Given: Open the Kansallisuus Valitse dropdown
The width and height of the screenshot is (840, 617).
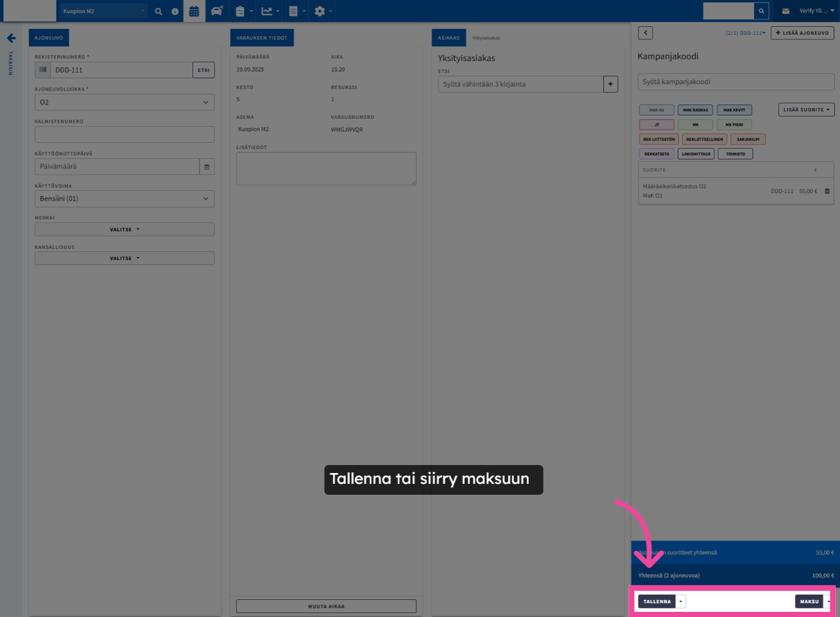Looking at the screenshot, I should [x=124, y=258].
